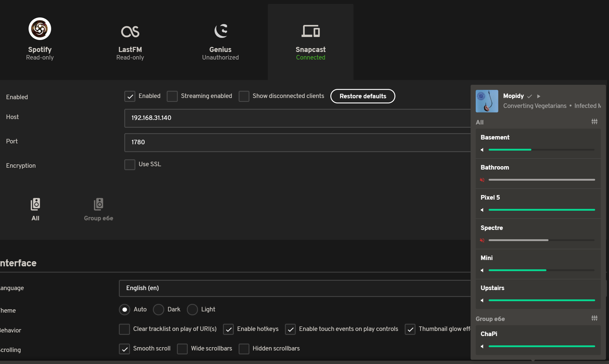Click the 'All' speaker group icon
This screenshot has width=609, height=364.
(35, 204)
